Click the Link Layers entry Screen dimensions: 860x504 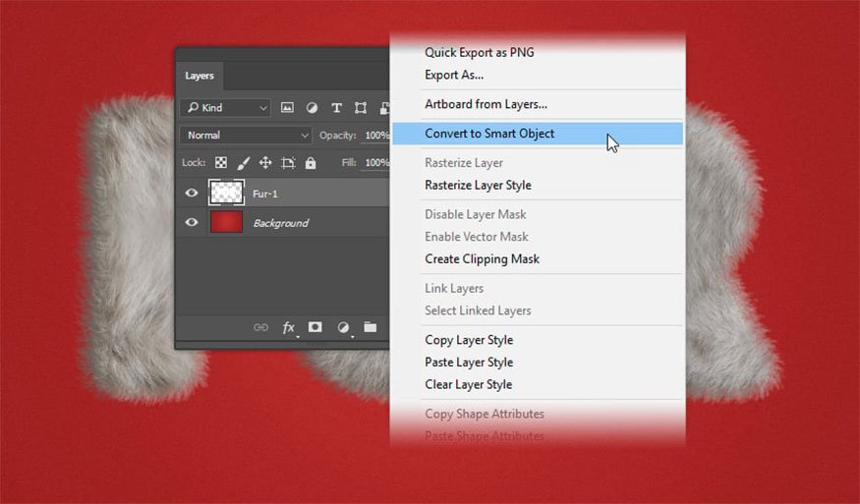pyautogui.click(x=454, y=289)
